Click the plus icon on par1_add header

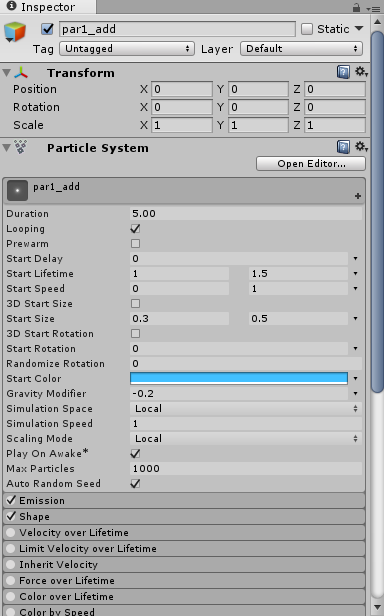[358, 196]
